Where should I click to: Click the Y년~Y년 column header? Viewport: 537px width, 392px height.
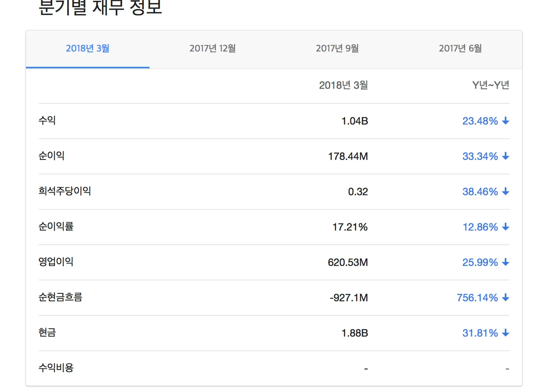click(491, 85)
